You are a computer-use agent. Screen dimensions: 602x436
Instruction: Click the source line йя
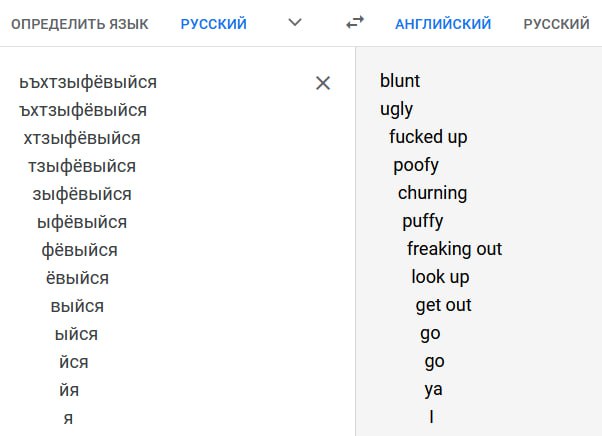click(69, 390)
